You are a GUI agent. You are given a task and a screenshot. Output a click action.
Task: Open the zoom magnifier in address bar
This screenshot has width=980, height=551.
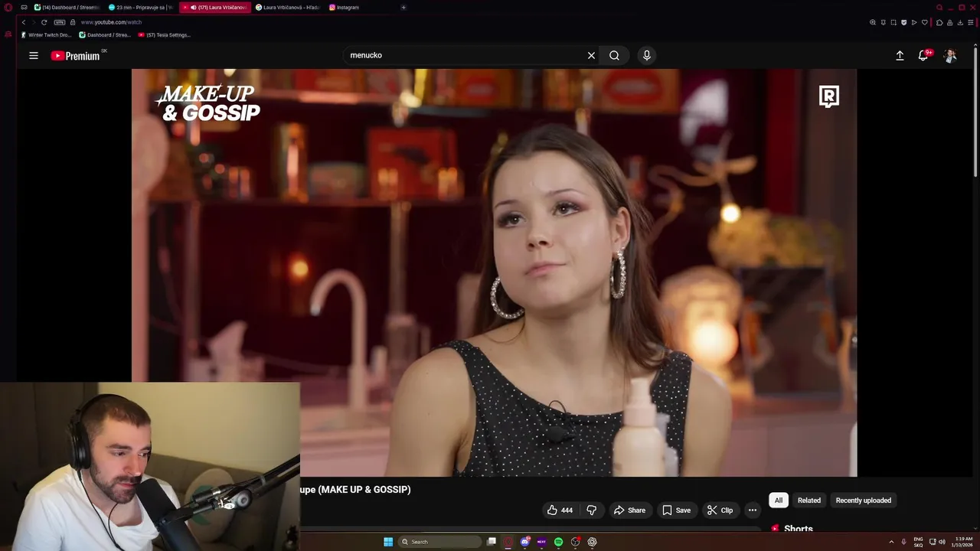[x=873, y=22]
